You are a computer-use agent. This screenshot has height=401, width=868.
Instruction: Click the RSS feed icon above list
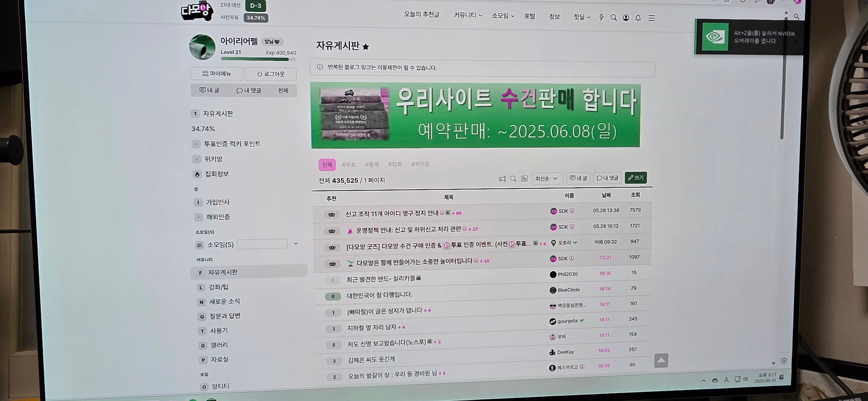524,179
